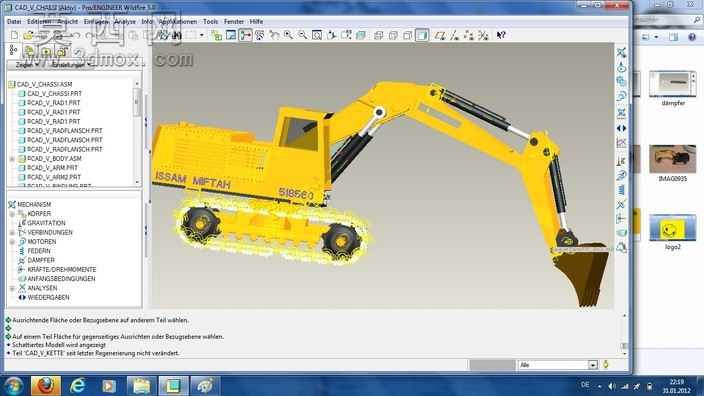This screenshot has width=704, height=396.
Task: Select WIEDERGABEN in mechanism tree
Action: (48, 297)
